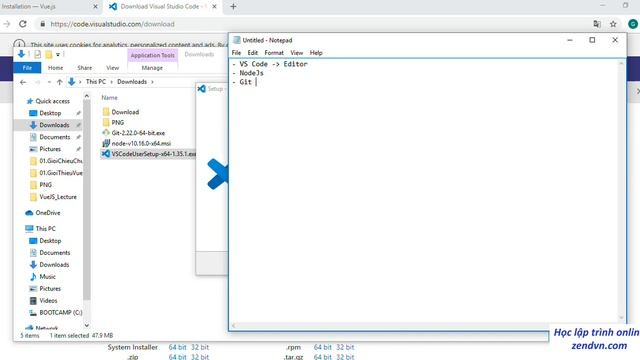This screenshot has width=640, height=360.
Task: Click Quick access in navigation pane
Action: (x=52, y=101)
